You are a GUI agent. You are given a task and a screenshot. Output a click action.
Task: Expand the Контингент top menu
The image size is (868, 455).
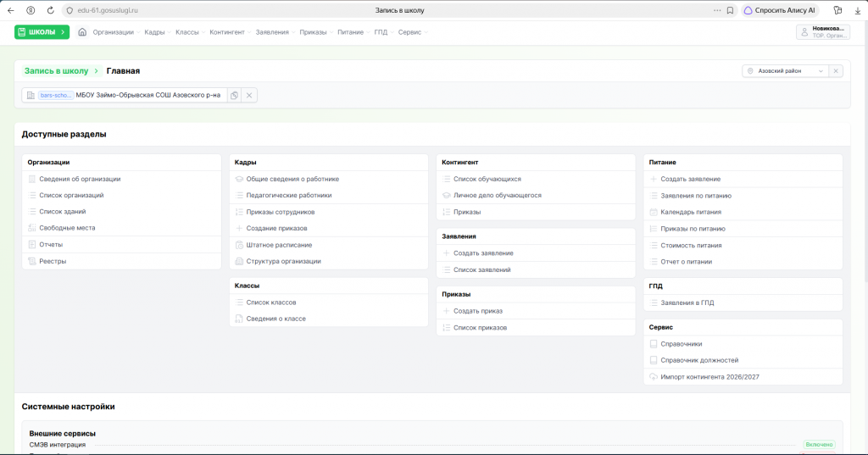[x=230, y=32]
